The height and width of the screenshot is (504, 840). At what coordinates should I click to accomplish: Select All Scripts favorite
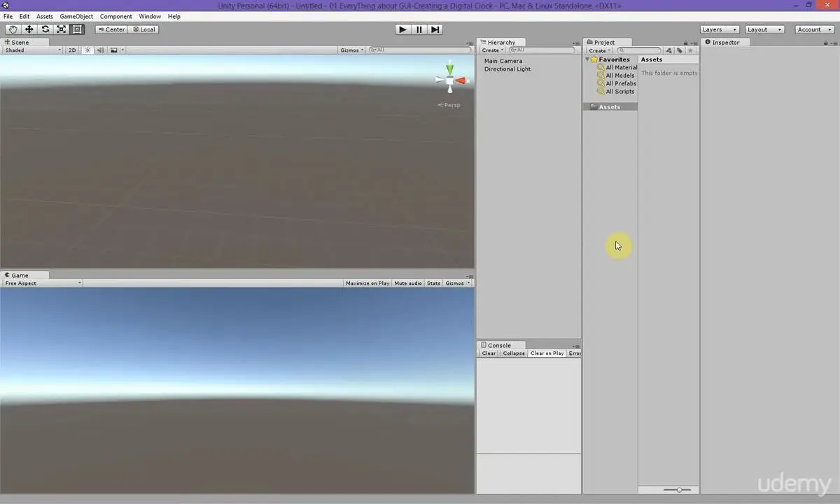tap(615, 92)
